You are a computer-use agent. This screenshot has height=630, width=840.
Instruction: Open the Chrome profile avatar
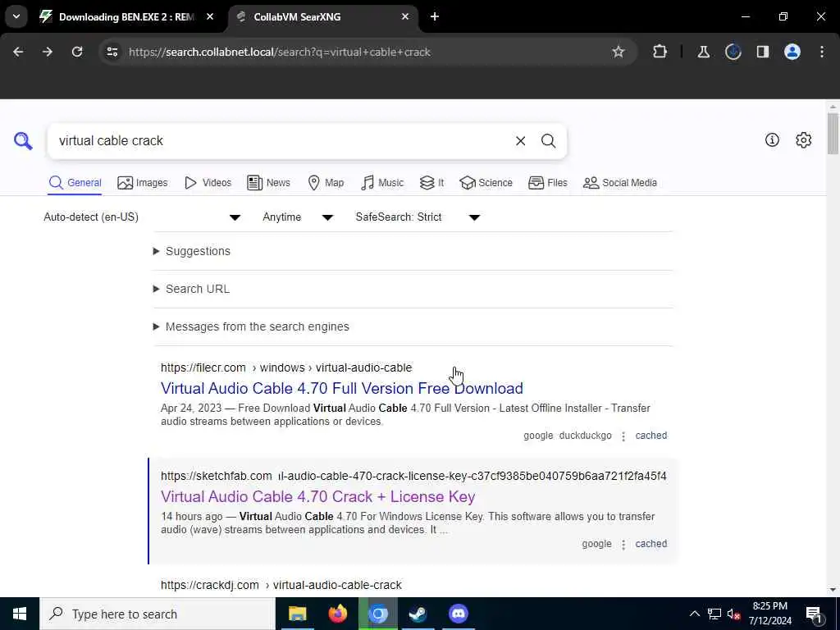792,52
